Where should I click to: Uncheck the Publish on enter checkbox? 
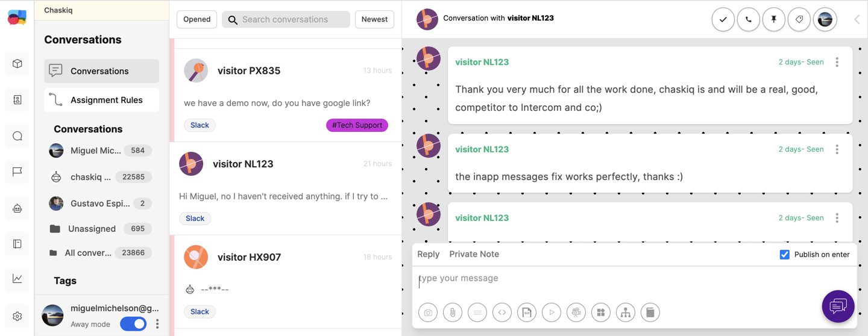click(784, 255)
